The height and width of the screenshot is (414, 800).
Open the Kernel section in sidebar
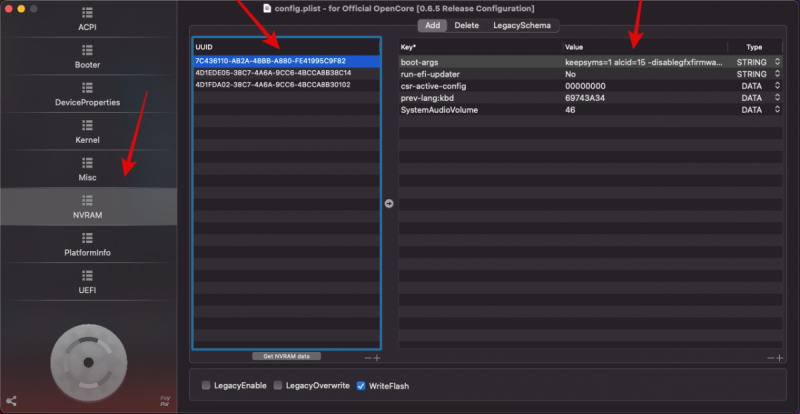pyautogui.click(x=87, y=132)
